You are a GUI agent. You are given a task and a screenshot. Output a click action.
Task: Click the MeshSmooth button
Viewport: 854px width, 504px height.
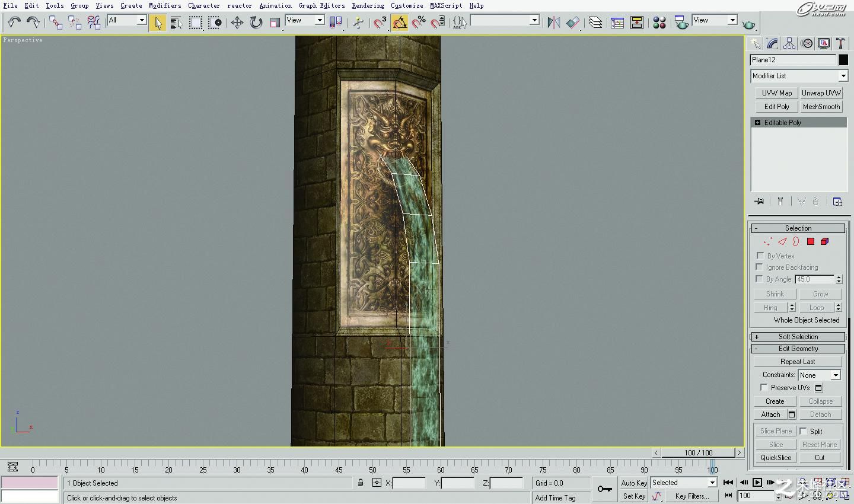click(x=821, y=107)
